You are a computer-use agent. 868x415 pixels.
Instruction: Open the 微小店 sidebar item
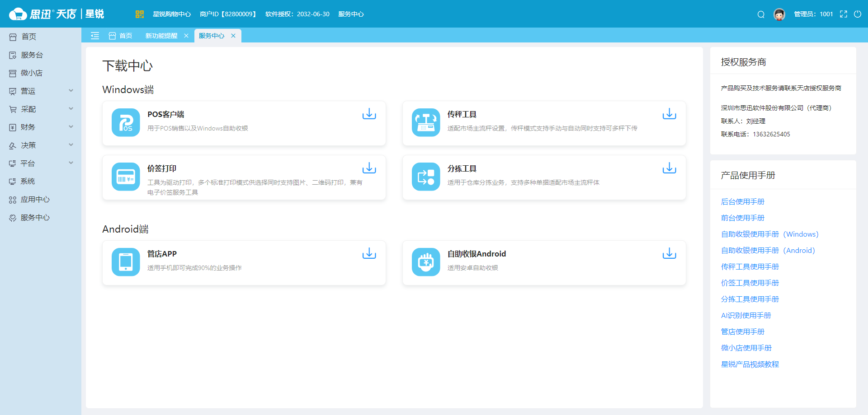click(32, 73)
